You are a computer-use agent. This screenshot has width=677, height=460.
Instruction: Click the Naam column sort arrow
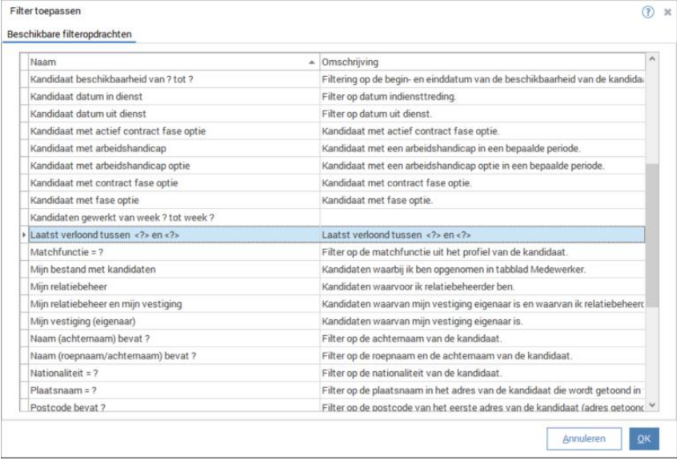coord(312,62)
